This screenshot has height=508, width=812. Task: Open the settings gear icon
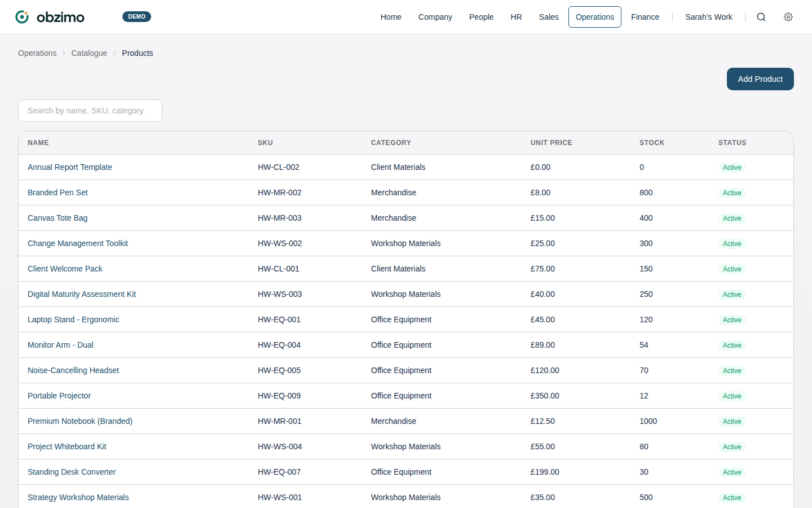pos(788,17)
